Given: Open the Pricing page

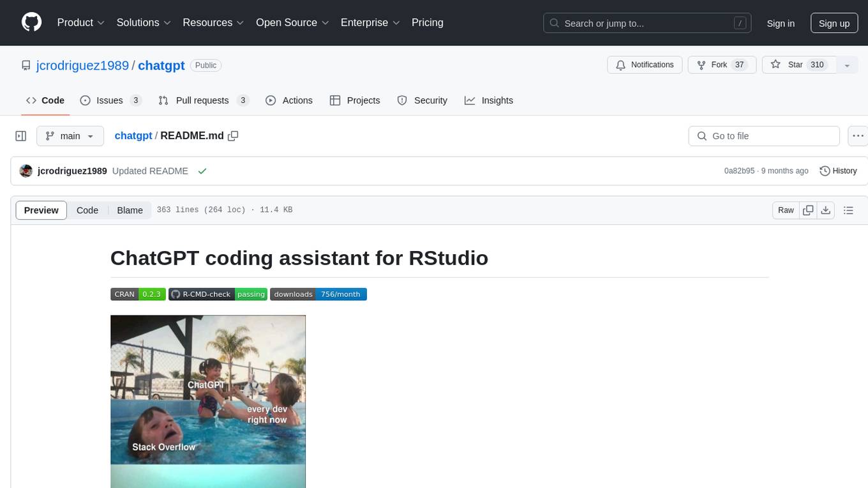Looking at the screenshot, I should coord(428,22).
